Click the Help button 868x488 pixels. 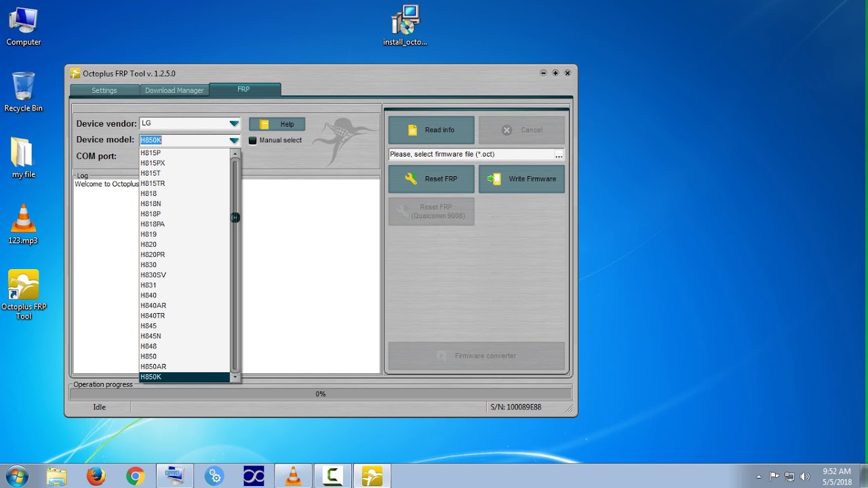click(277, 124)
